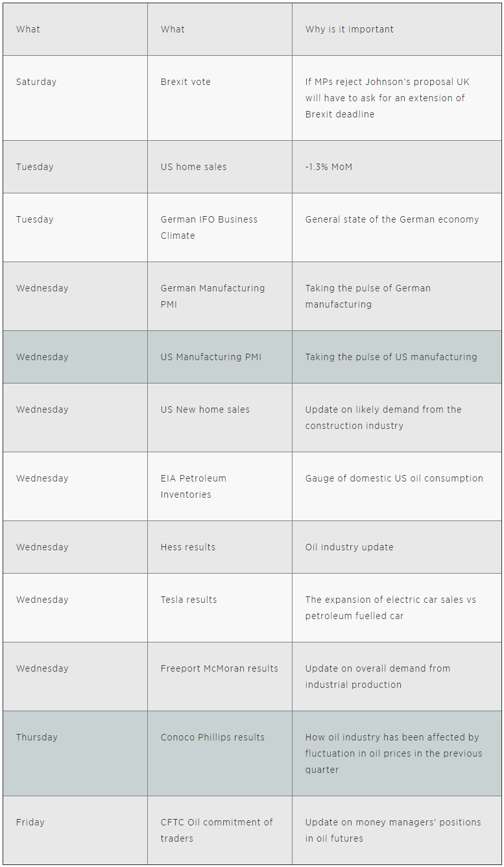
Task: Click CFTC Oil commitment of traders cell
Action: coord(220,831)
